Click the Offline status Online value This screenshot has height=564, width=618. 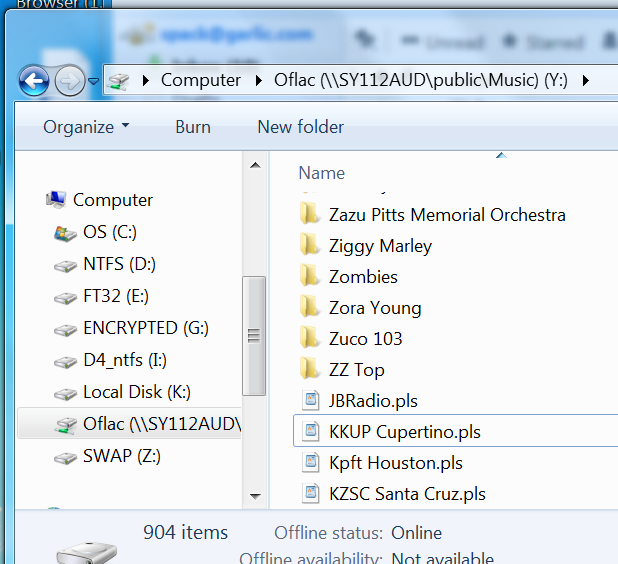pyautogui.click(x=416, y=533)
